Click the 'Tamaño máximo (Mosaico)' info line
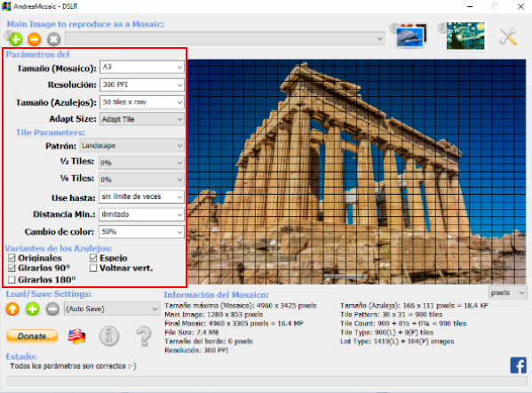 [240, 305]
